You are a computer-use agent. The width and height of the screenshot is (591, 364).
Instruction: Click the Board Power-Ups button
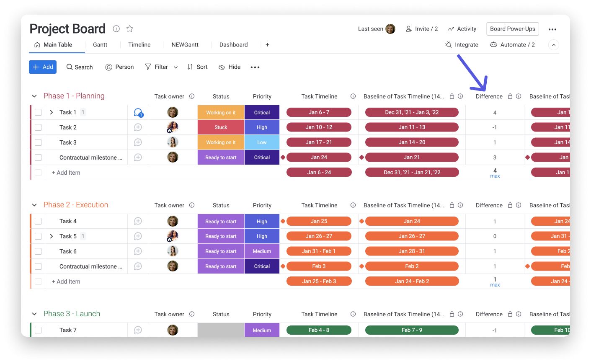pyautogui.click(x=512, y=28)
